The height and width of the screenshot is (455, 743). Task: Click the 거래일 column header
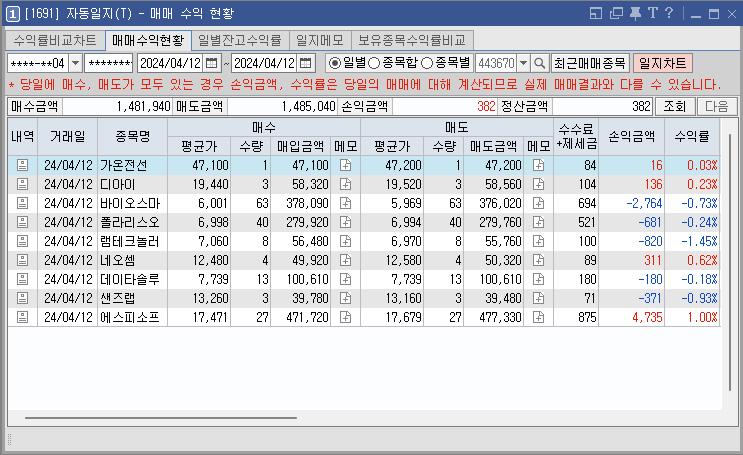67,136
